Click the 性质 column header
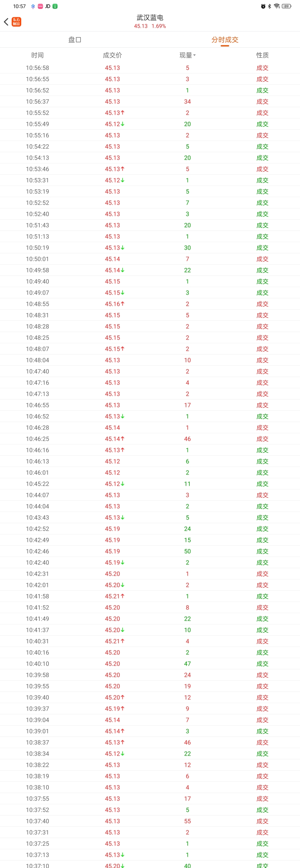Image resolution: width=300 pixels, height=868 pixels. (x=262, y=55)
